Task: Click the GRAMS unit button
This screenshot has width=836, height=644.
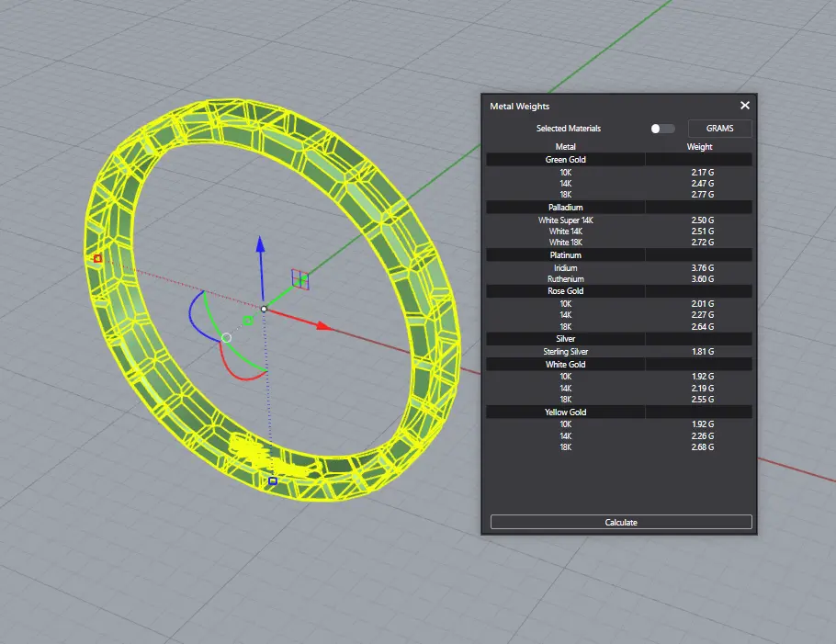Action: click(x=719, y=129)
